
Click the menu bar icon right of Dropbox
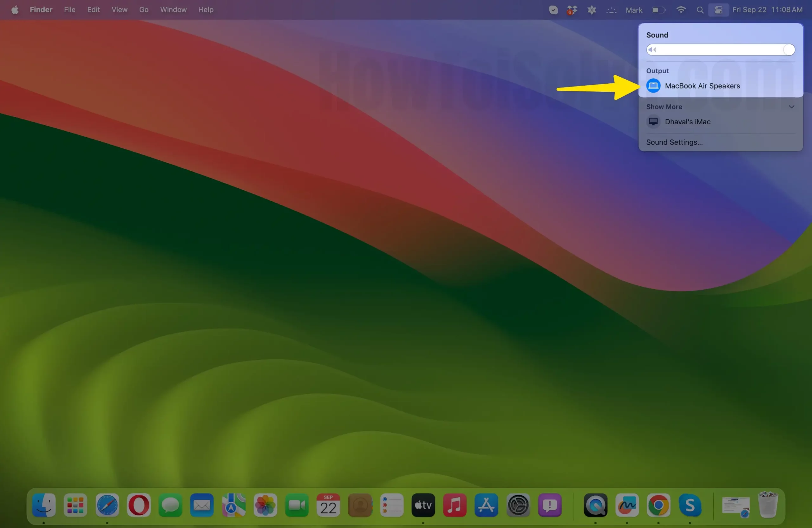tap(591, 10)
